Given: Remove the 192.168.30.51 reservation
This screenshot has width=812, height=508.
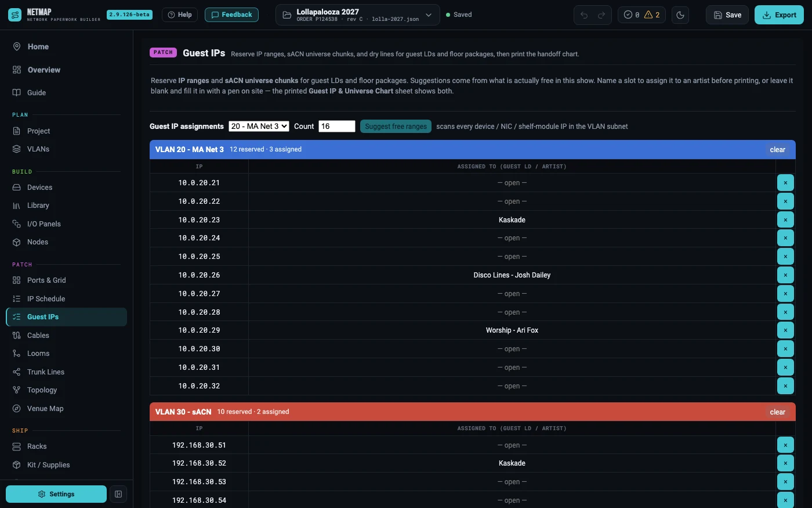Looking at the screenshot, I should (785, 445).
